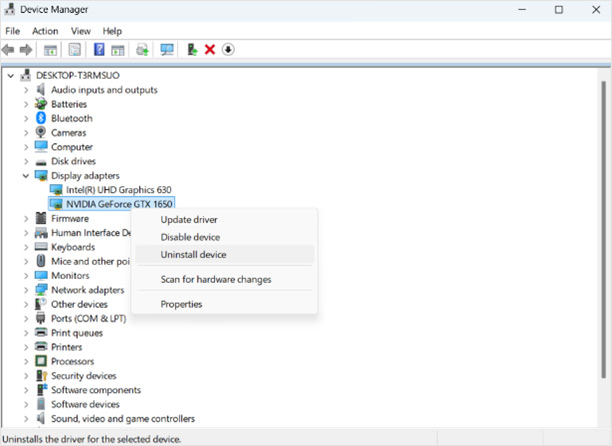The height and width of the screenshot is (446, 612).
Task: Click the Device Manager title bar icon
Action: point(9,9)
